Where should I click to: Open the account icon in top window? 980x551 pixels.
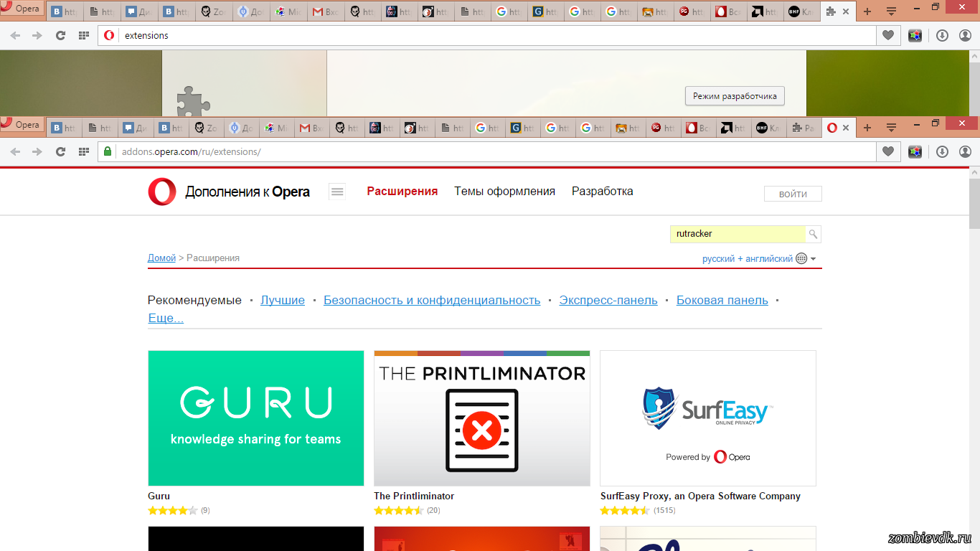point(965,35)
